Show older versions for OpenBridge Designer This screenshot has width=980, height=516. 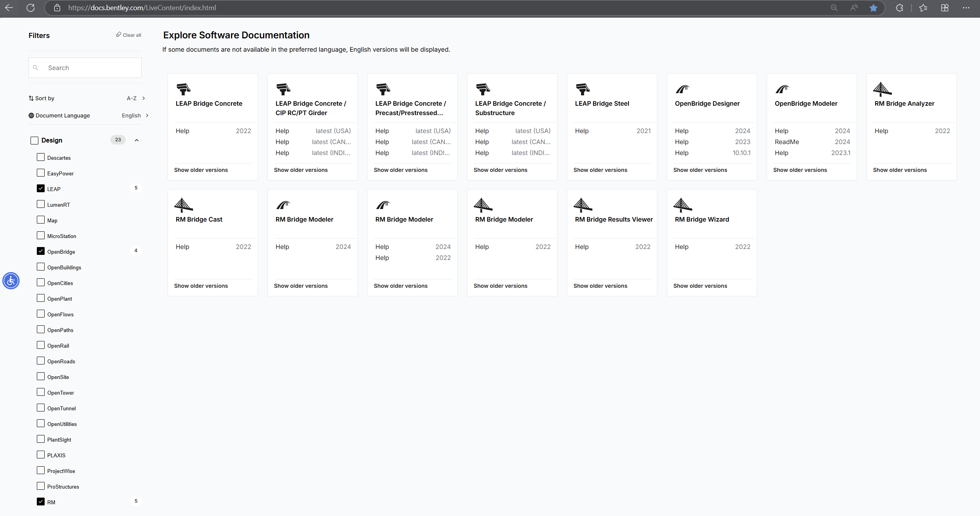[x=700, y=170]
